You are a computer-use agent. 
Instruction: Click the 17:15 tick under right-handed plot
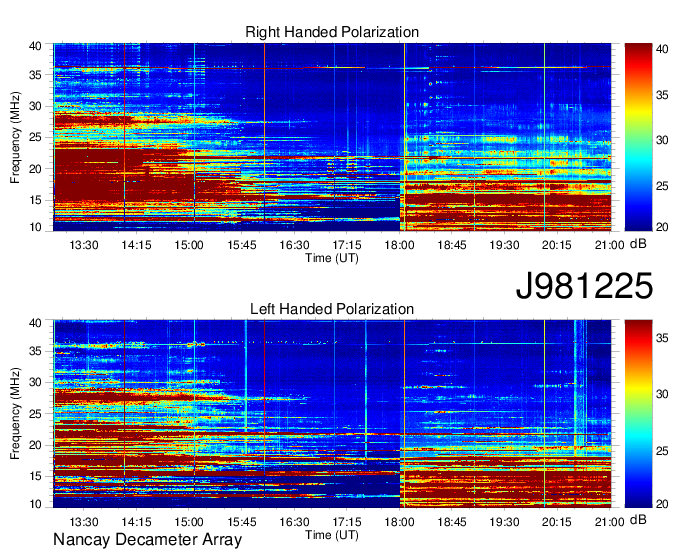(347, 245)
